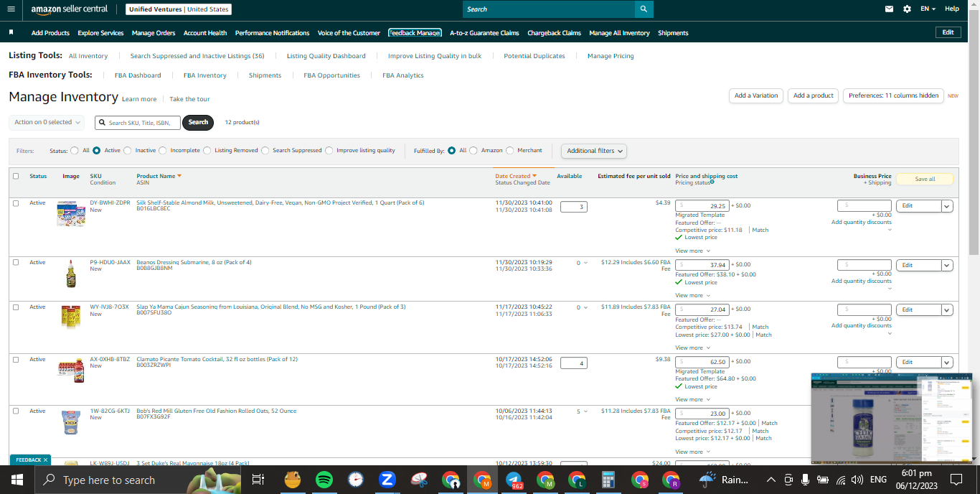Edit the 29.25 price field
The width and height of the screenshot is (980, 494).
click(x=702, y=205)
